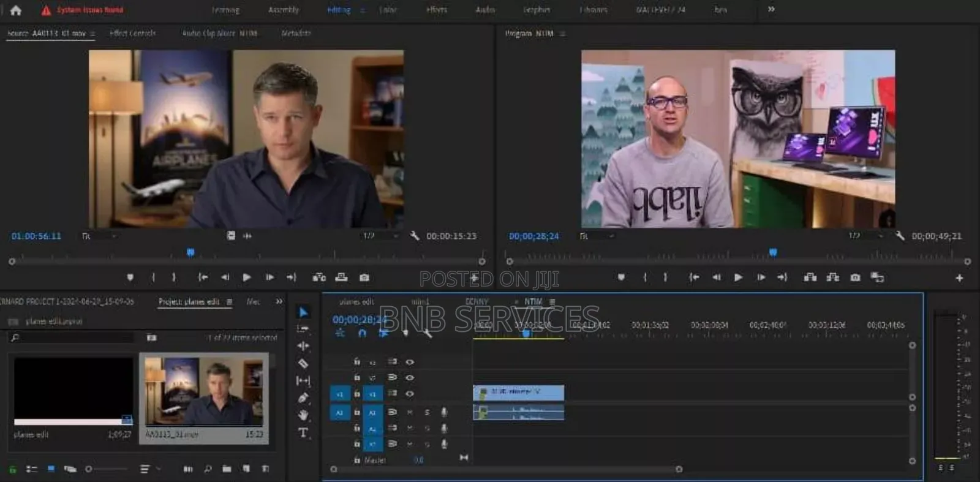Choose the Pen tool

click(303, 397)
